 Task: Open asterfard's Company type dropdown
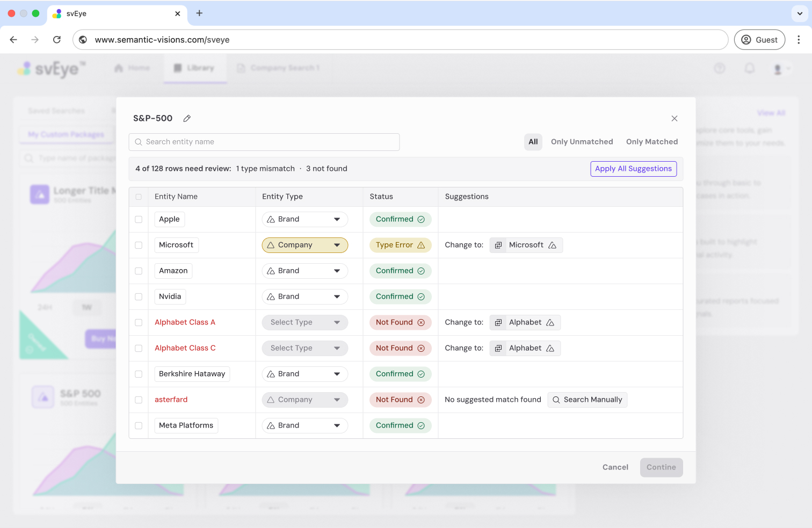pos(305,400)
